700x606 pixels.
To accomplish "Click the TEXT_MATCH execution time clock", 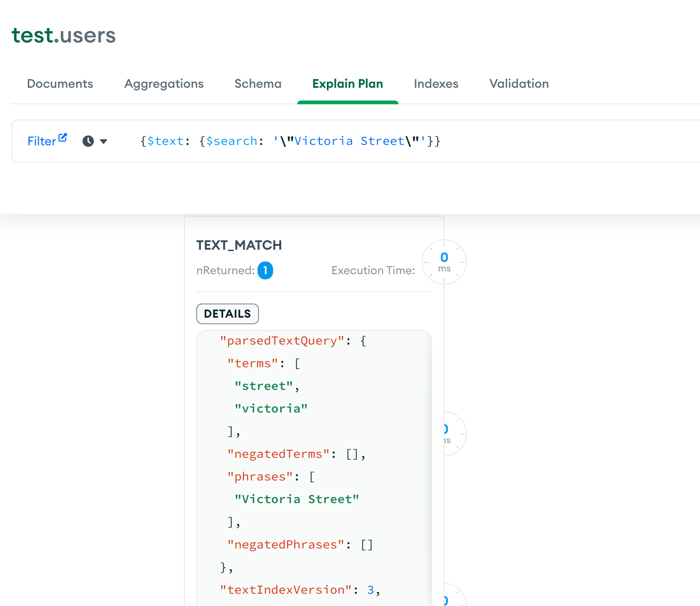I will point(444,262).
